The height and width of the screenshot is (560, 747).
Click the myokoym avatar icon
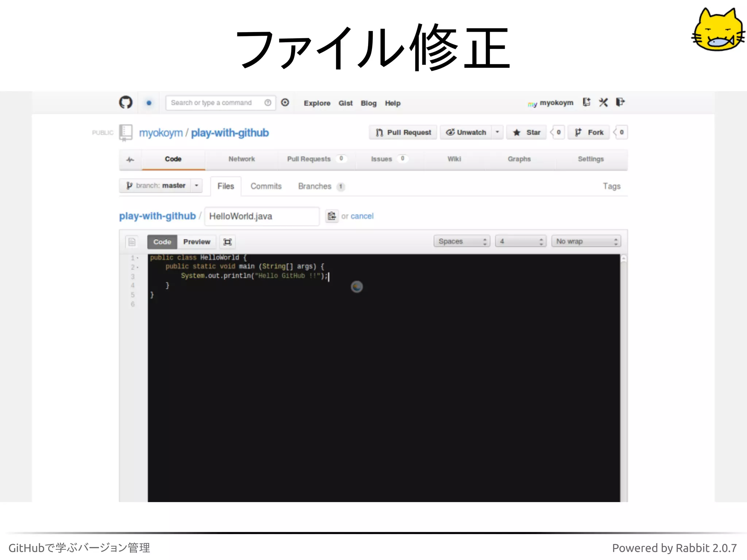click(x=533, y=104)
